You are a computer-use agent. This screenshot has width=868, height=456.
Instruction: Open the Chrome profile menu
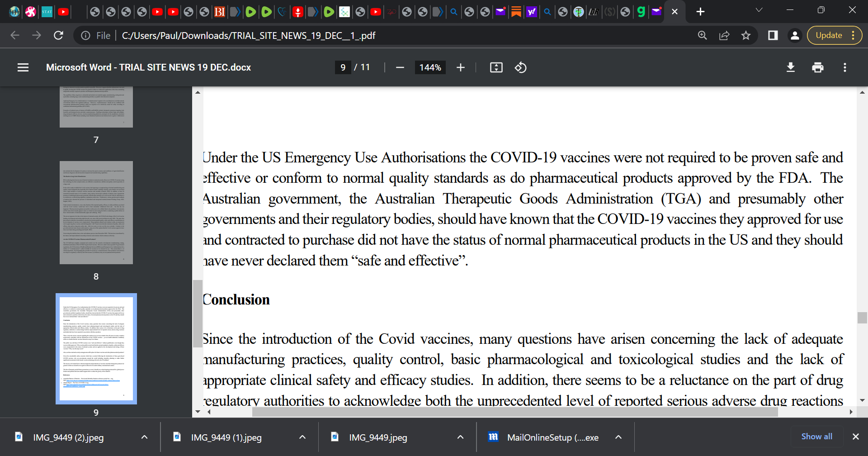point(795,35)
